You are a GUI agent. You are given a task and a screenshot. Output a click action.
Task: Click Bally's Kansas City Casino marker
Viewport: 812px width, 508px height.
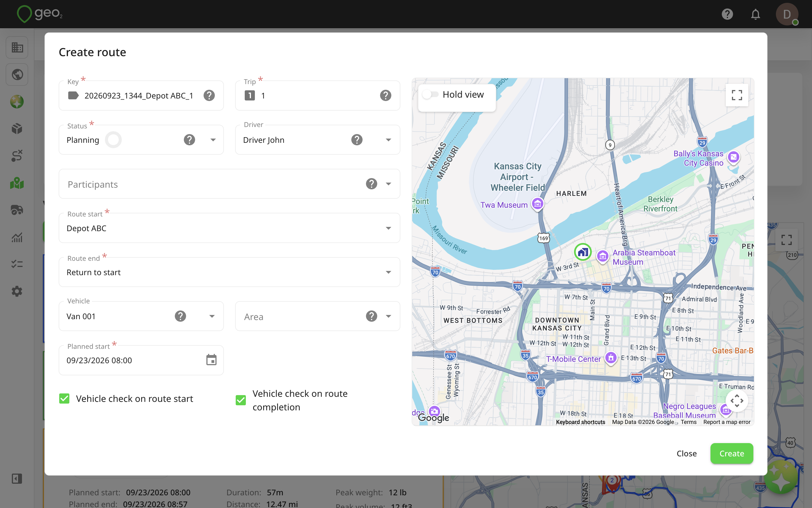733,157
